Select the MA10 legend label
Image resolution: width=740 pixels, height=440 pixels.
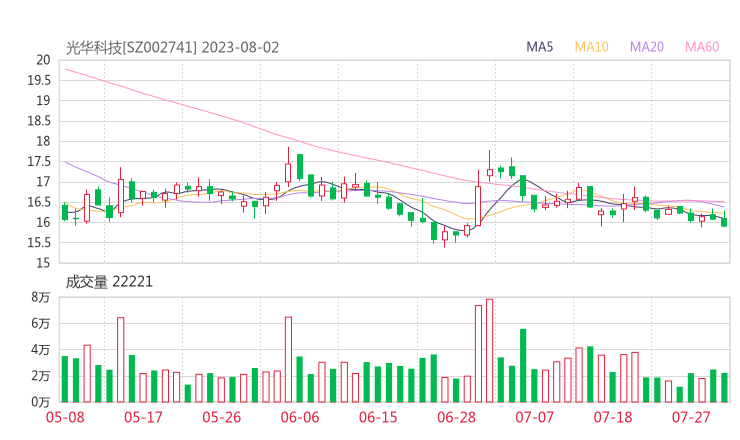[x=591, y=47]
